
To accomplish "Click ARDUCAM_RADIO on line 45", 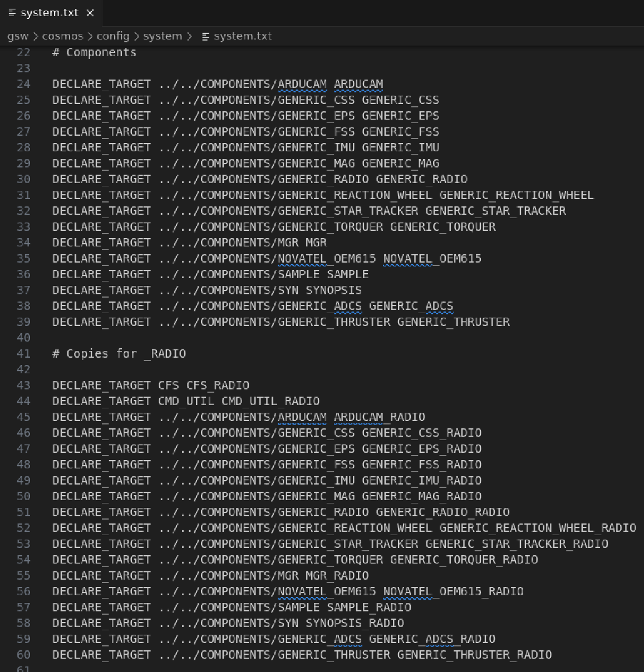I will click(x=380, y=417).
